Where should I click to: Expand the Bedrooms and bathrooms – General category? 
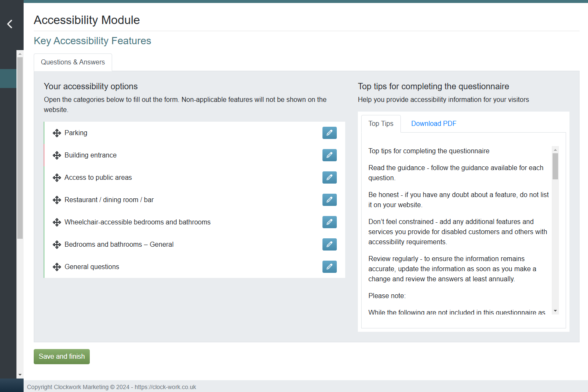[x=119, y=244]
